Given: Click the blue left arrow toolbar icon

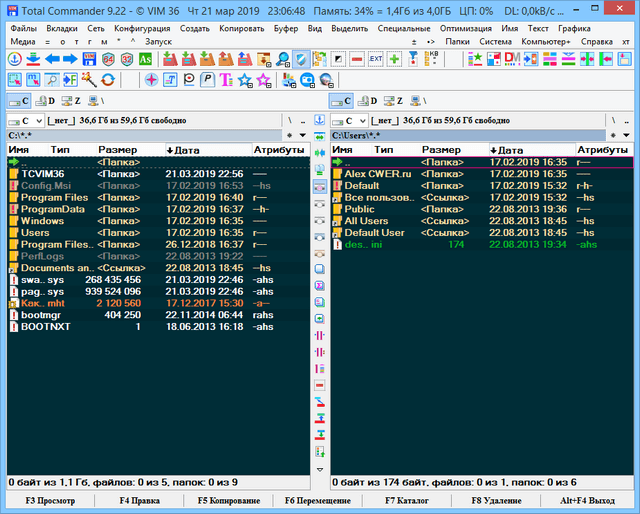Looking at the screenshot, I should (x=52, y=59).
